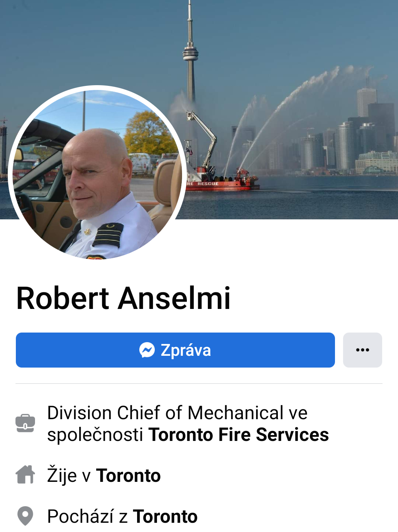This screenshot has width=398, height=532.
Task: Click the house lives-in icon
Action: pyautogui.click(x=25, y=474)
